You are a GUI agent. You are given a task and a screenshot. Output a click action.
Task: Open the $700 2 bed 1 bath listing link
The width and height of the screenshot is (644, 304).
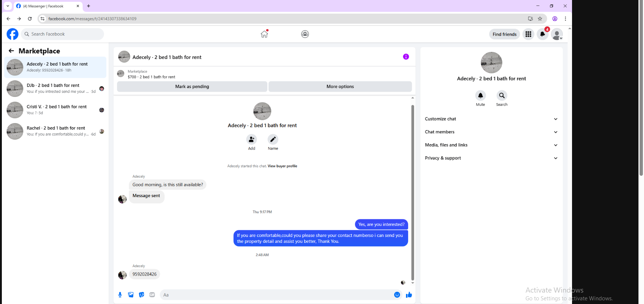[x=151, y=77]
